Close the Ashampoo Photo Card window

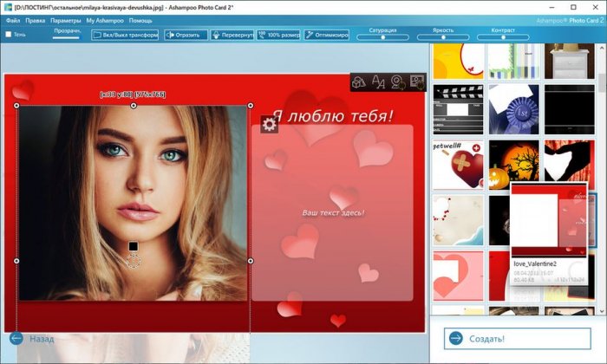(x=596, y=7)
